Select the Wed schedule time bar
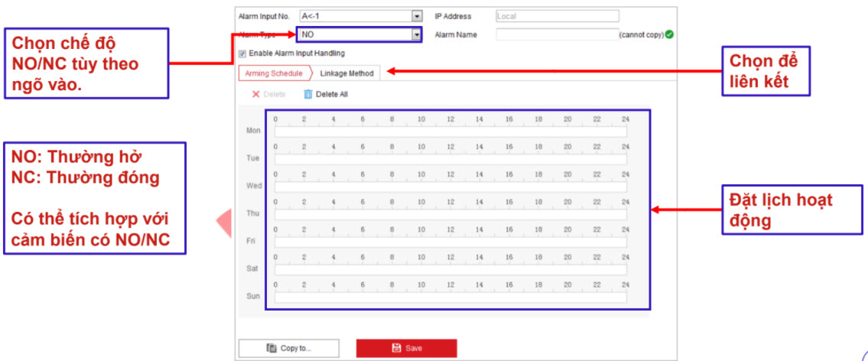 tap(450, 187)
